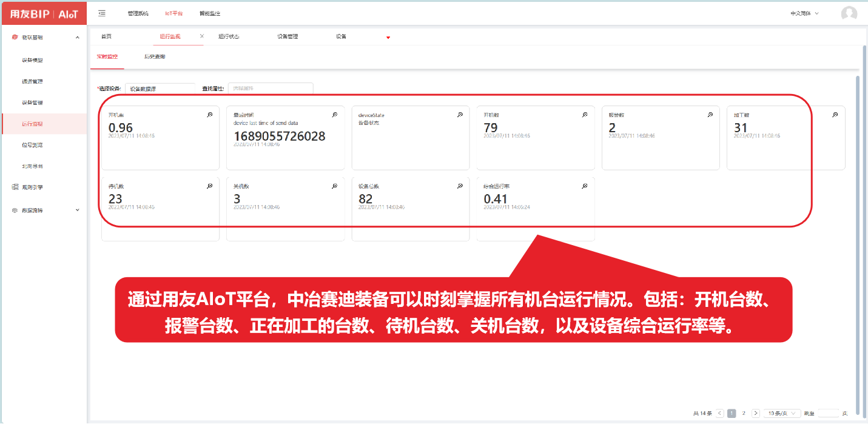Click the jump-to-page input box

click(x=828, y=413)
